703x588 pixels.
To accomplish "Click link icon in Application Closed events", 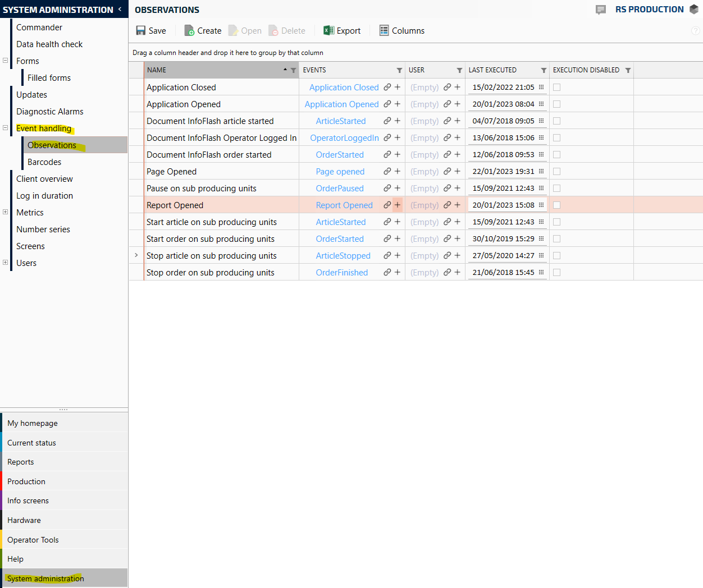I will (x=387, y=88).
